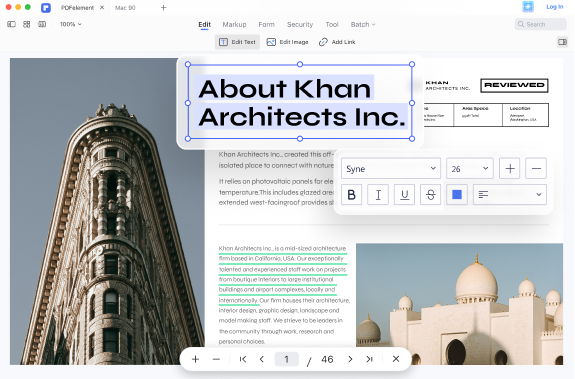Click the KHAN ARCHITECTS INC. logo text

[447, 85]
